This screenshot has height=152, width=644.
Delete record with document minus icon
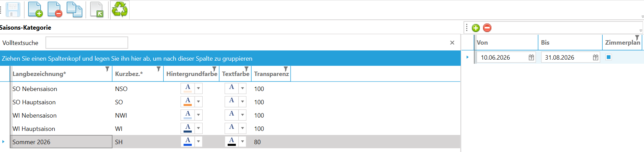click(55, 10)
